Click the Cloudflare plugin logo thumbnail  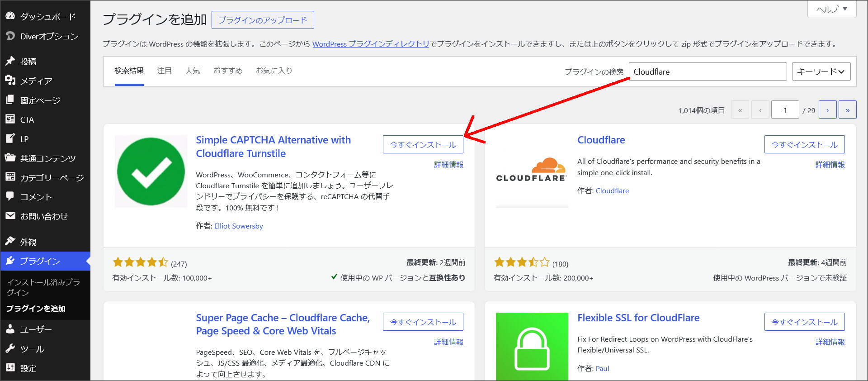(532, 171)
